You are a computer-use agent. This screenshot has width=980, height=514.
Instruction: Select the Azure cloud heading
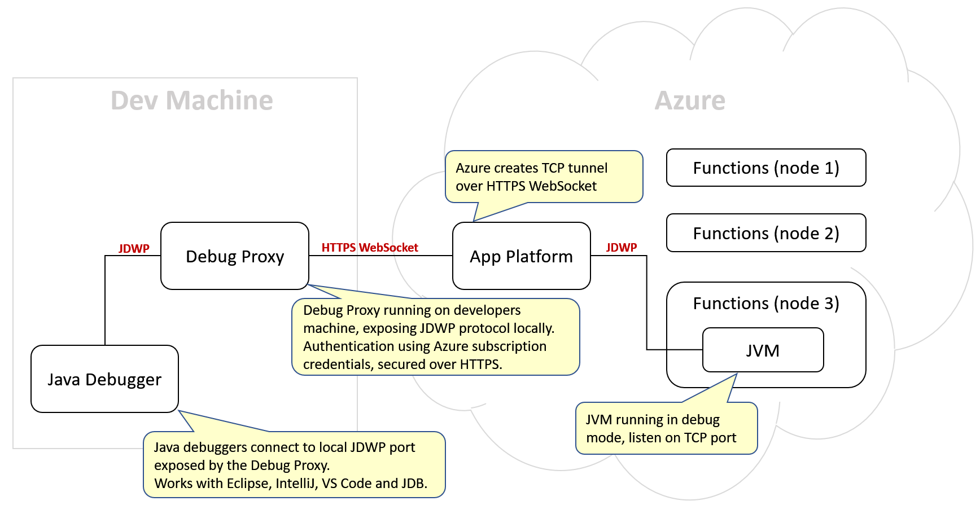click(689, 101)
